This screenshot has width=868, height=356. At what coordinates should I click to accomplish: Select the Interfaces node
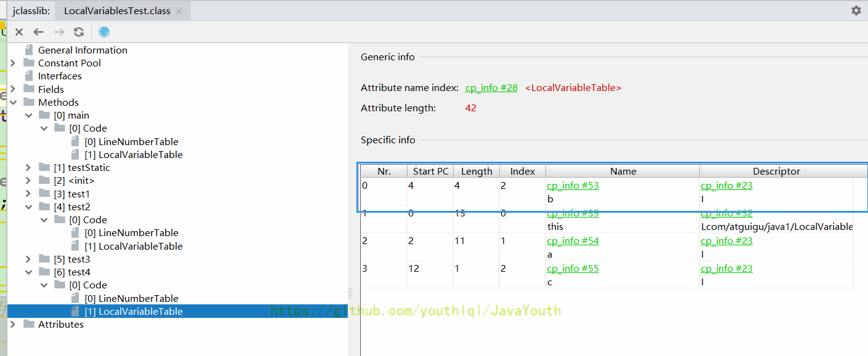60,76
